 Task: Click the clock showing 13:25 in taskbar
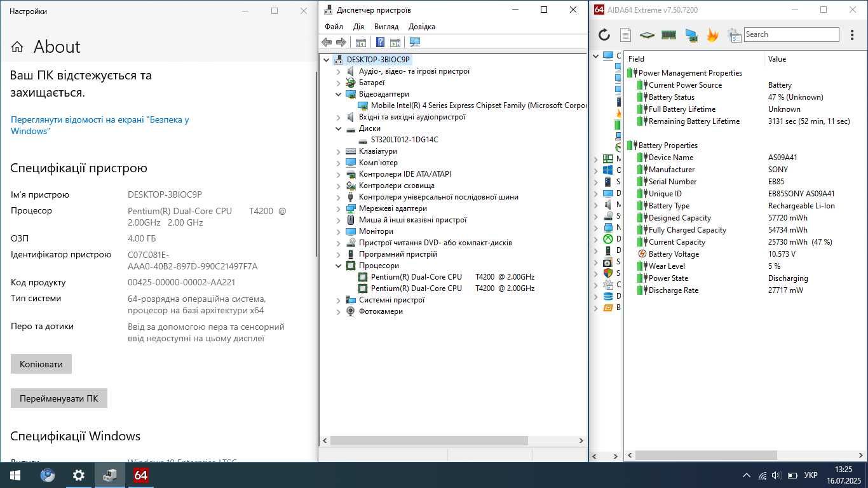tap(844, 470)
